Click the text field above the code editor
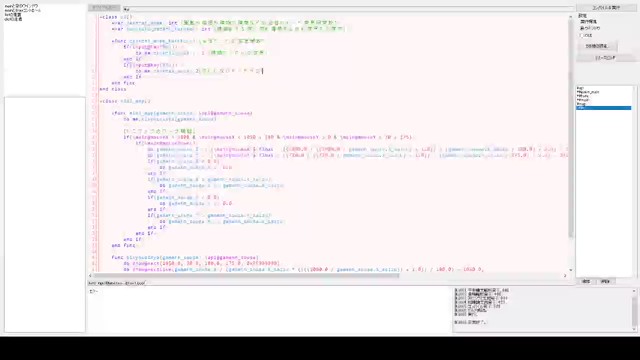640x360 pixels. (x=348, y=9)
